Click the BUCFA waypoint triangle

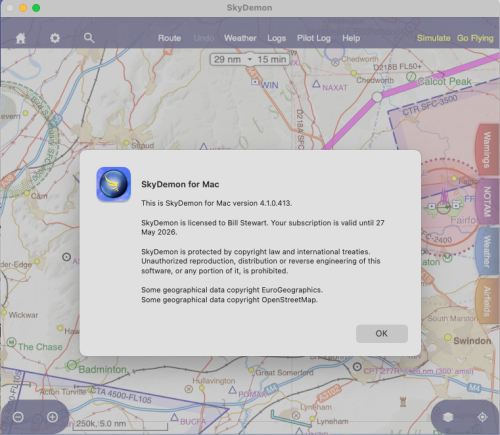(x=174, y=417)
